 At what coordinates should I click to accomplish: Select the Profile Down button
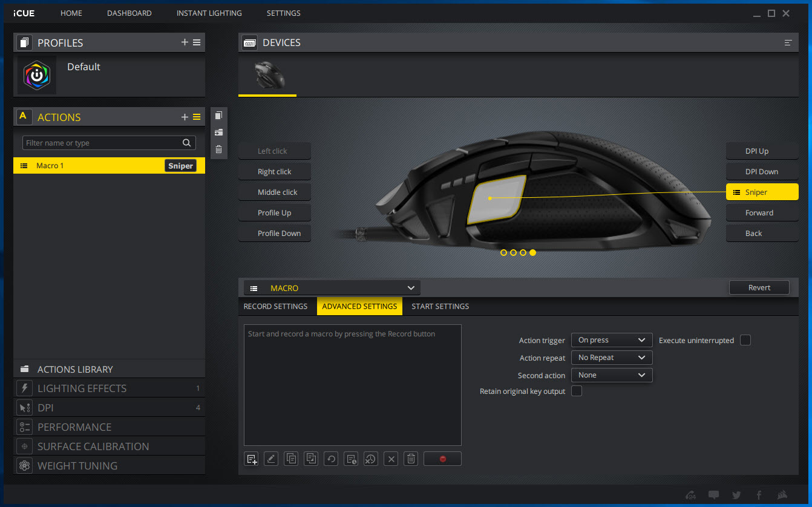pyautogui.click(x=275, y=234)
